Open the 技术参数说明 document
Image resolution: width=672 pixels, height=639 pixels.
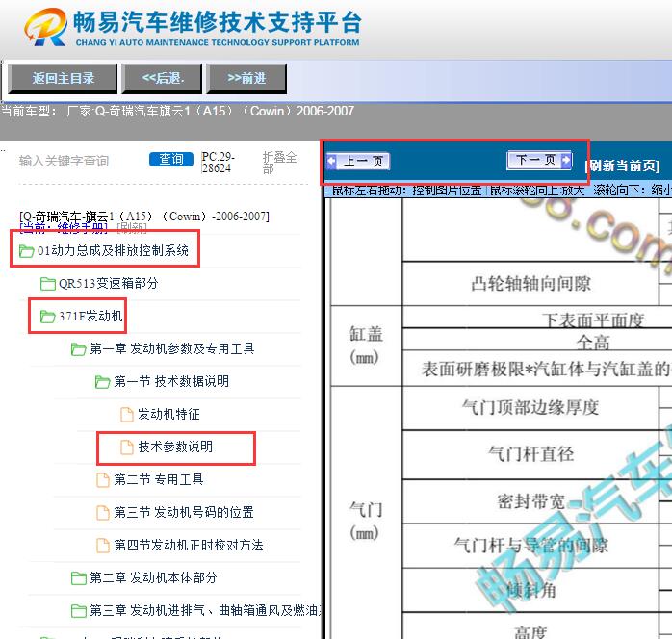point(175,447)
